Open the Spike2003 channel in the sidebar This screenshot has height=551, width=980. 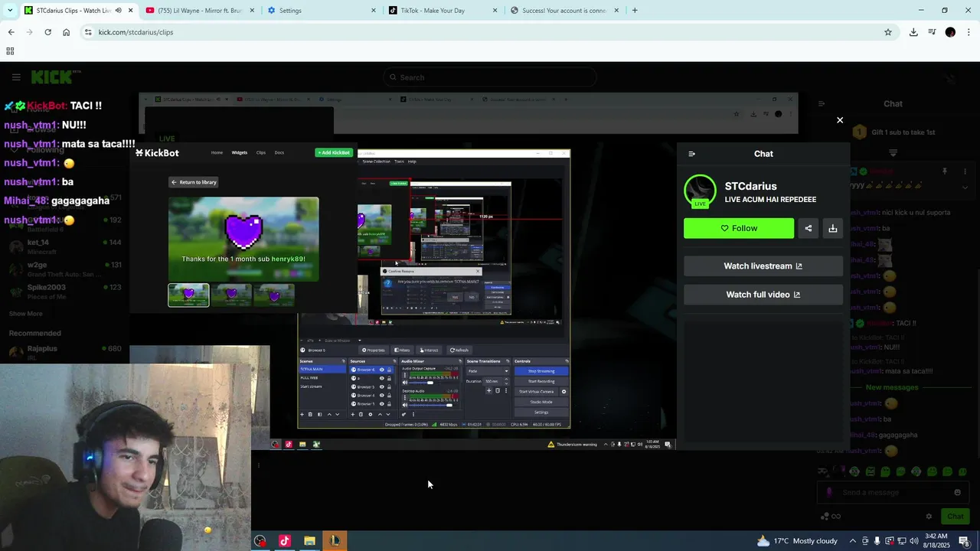tap(65, 292)
